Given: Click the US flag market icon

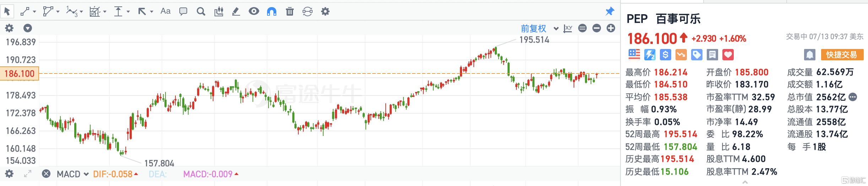Looking at the screenshot, I should (634, 55).
